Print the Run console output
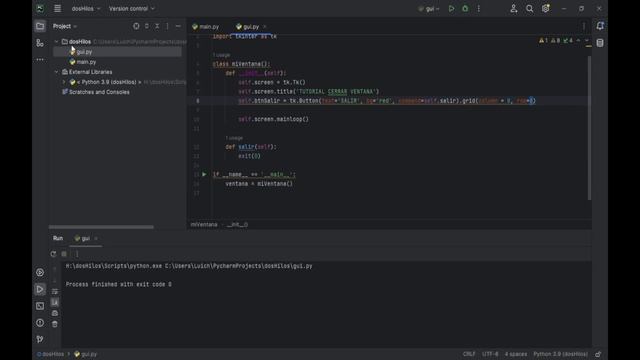Image resolution: width=640 pixels, height=360 pixels. (x=55, y=313)
